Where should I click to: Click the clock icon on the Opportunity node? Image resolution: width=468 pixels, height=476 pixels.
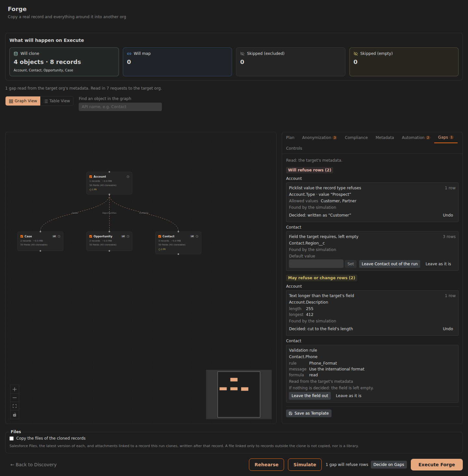pyautogui.click(x=128, y=236)
